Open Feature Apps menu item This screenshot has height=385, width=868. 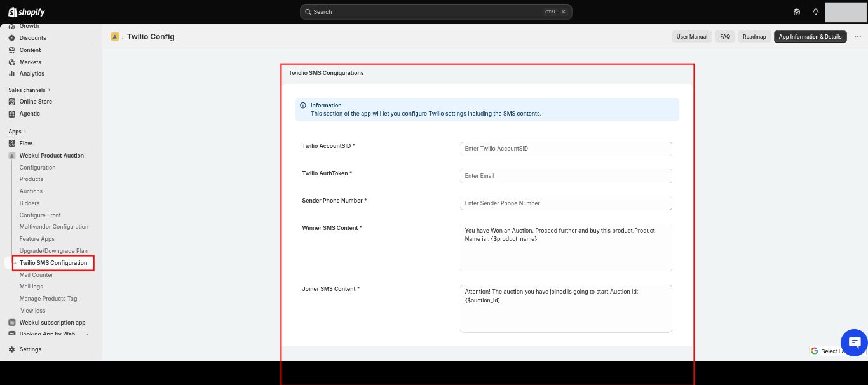37,239
